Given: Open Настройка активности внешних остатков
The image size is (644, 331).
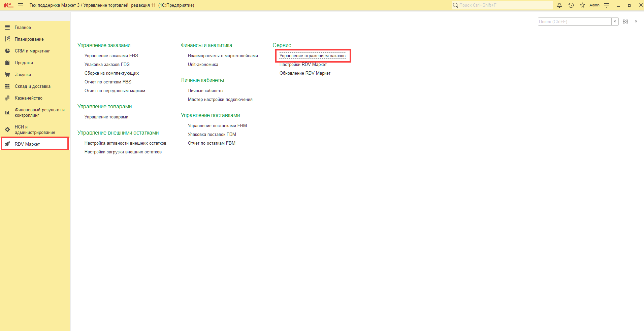Looking at the screenshot, I should point(125,143).
